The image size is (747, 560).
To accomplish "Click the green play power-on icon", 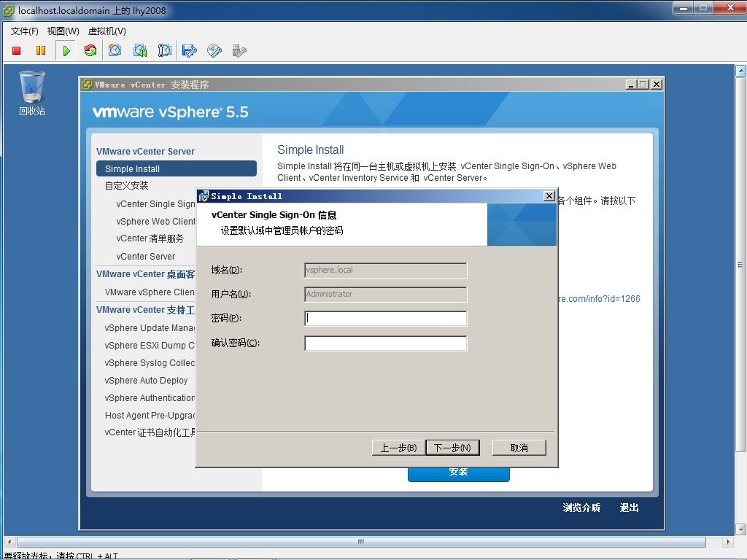I will click(x=66, y=50).
